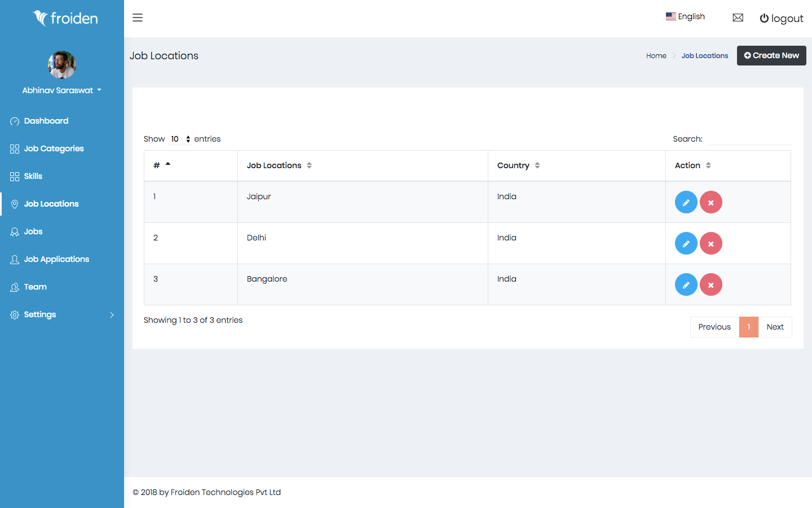The height and width of the screenshot is (508, 812).
Task: Change the show entries count dropdown
Action: 180,139
